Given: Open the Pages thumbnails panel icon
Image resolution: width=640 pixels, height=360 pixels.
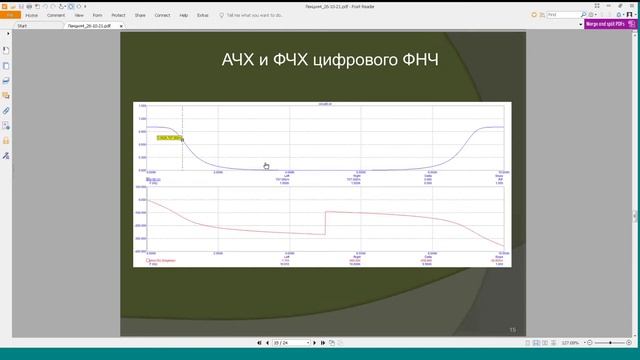Looking at the screenshot, I should [x=6, y=66].
